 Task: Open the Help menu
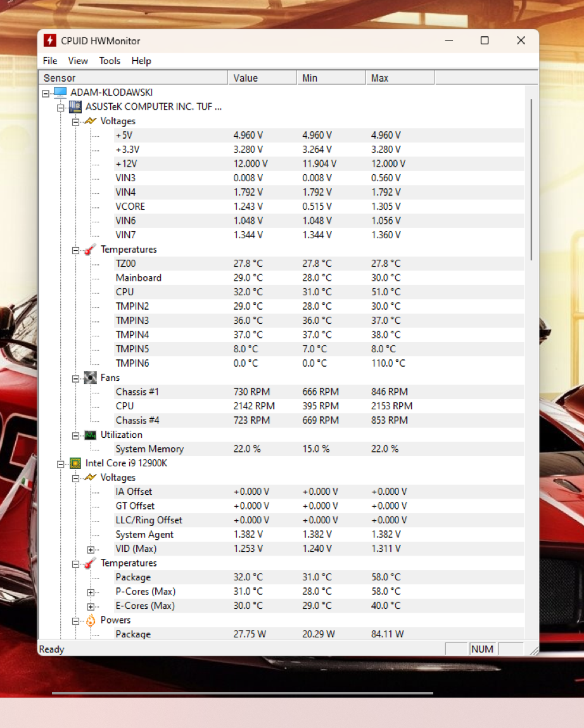(x=141, y=61)
